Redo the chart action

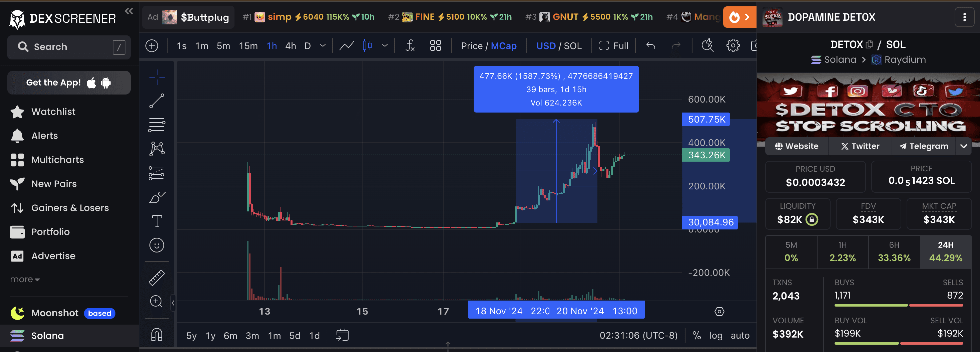[x=676, y=46]
